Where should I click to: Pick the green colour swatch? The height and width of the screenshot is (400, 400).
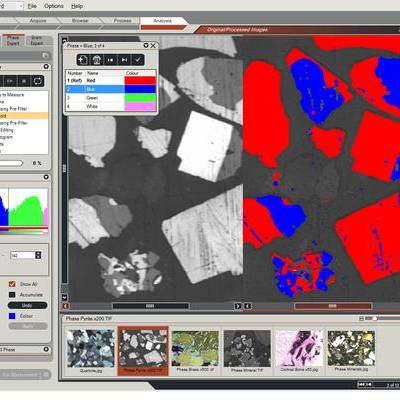point(140,98)
